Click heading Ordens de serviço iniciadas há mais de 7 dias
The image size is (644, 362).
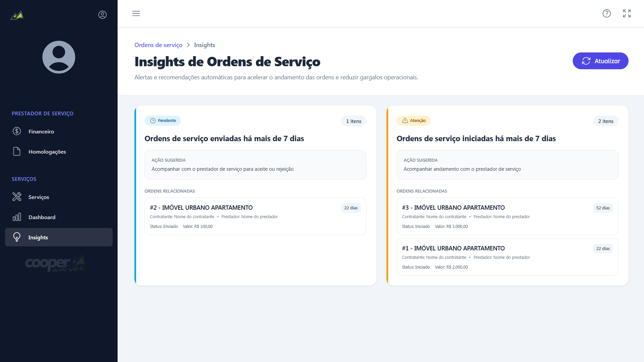tap(476, 138)
